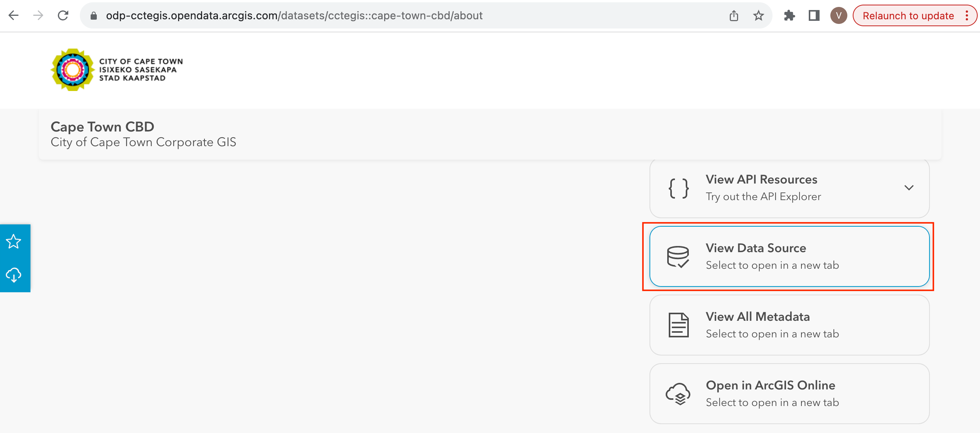Expand the View API Resources chevron
This screenshot has height=433, width=980.
[909, 188]
